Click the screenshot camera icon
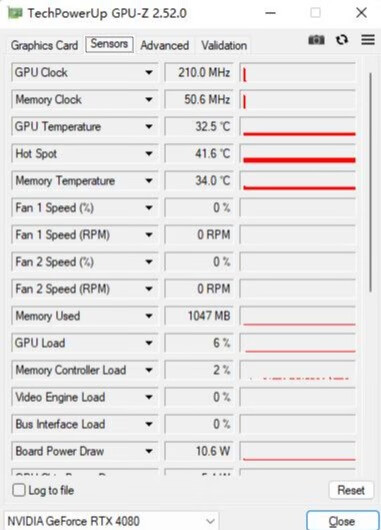 pyautogui.click(x=316, y=40)
